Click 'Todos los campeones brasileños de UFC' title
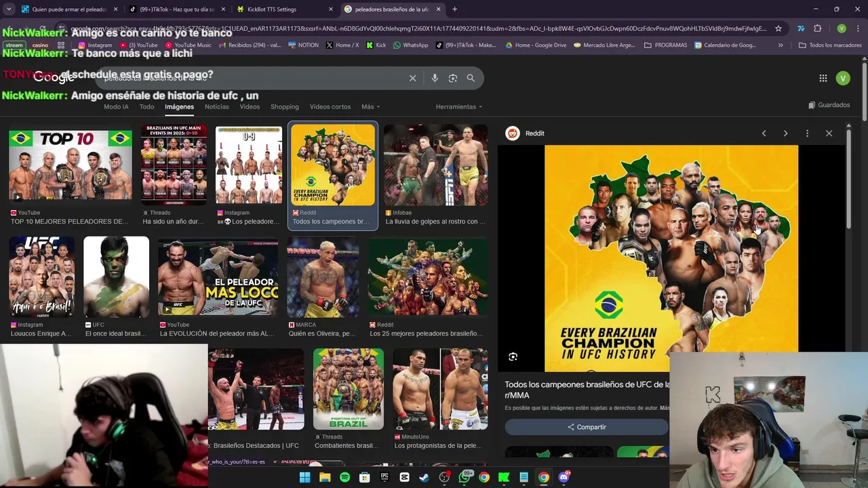 (587, 390)
